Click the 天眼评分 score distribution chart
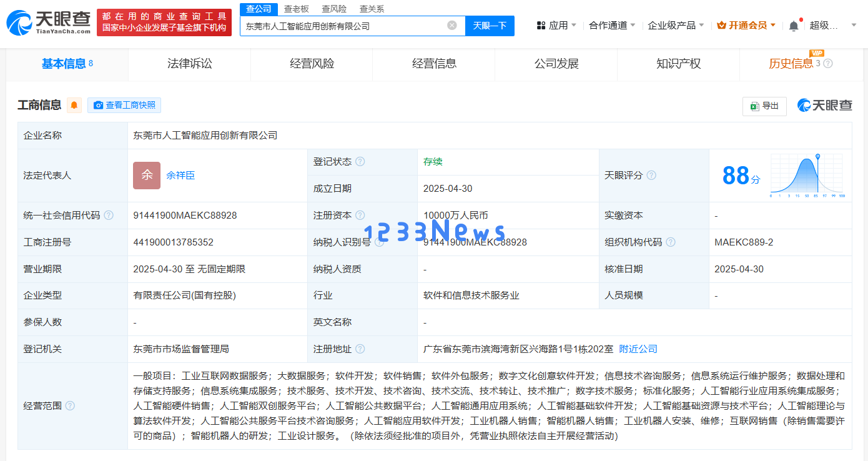 807,176
